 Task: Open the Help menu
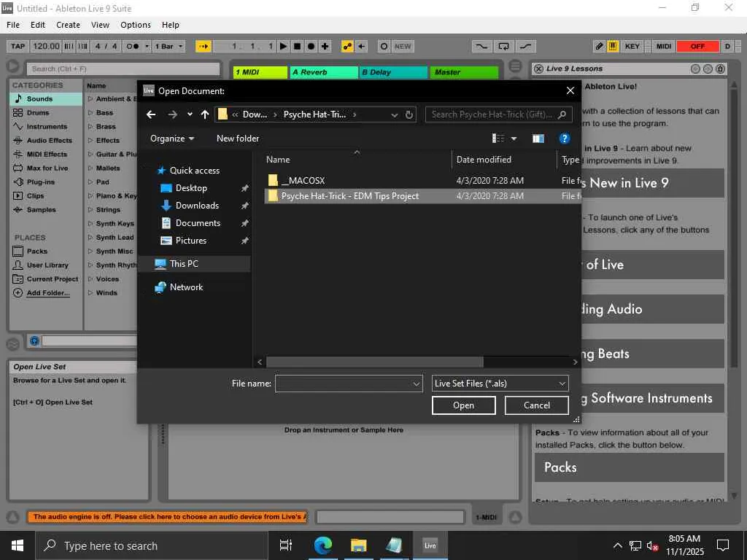(x=170, y=25)
